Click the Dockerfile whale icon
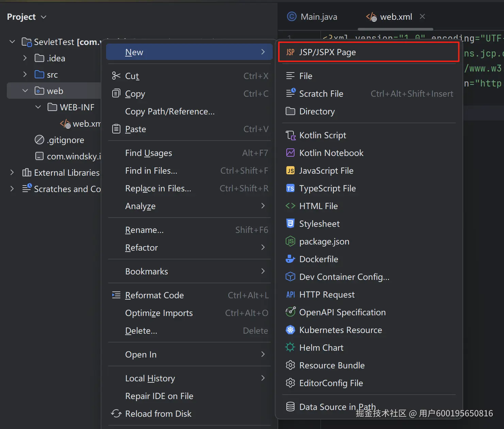This screenshot has height=429, width=504. [290, 259]
